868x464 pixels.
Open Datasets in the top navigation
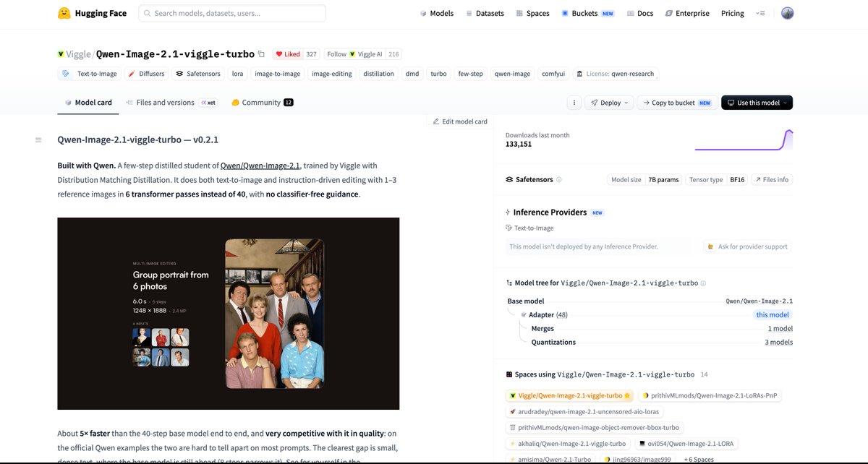point(485,13)
